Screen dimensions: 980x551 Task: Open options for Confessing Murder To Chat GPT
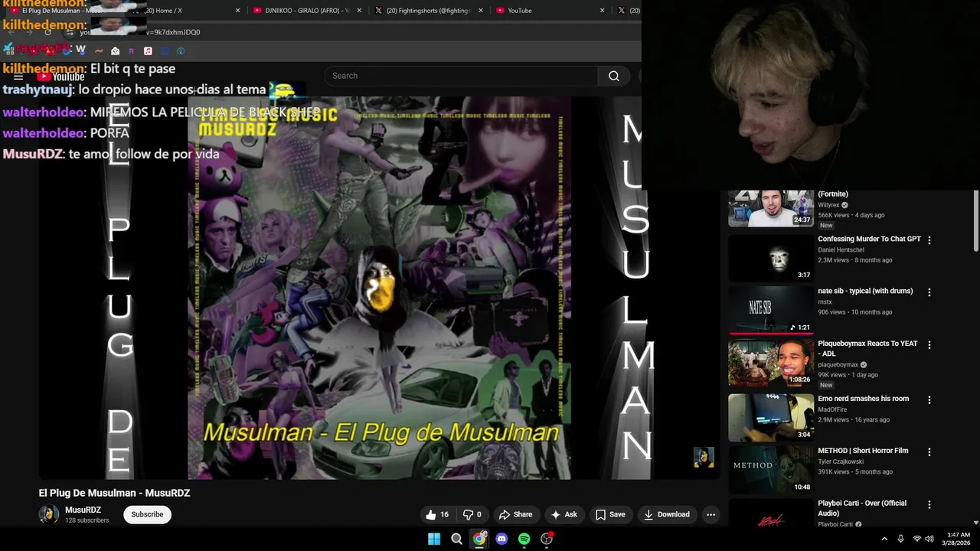929,240
